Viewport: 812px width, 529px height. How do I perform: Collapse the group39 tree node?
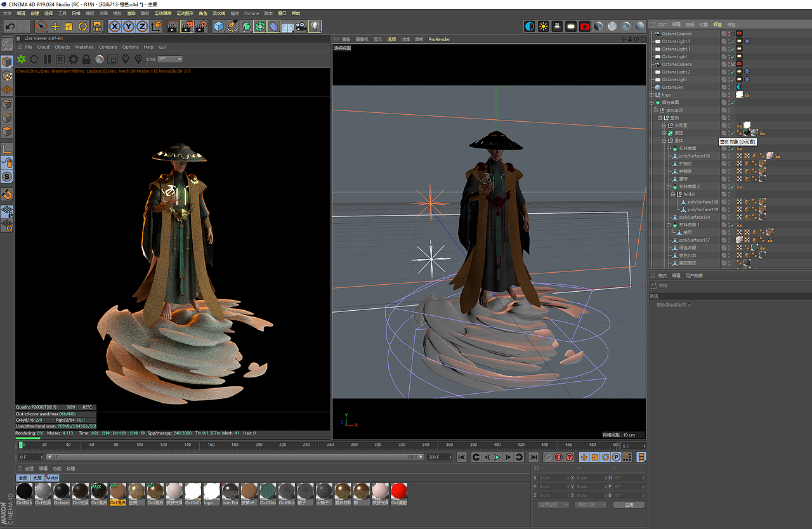(x=655, y=110)
